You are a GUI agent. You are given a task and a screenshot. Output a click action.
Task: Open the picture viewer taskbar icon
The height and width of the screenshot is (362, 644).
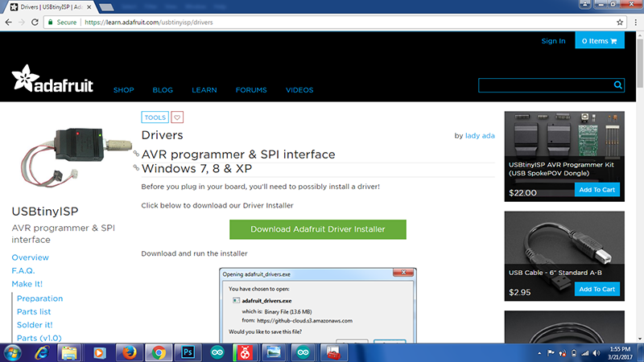274,353
